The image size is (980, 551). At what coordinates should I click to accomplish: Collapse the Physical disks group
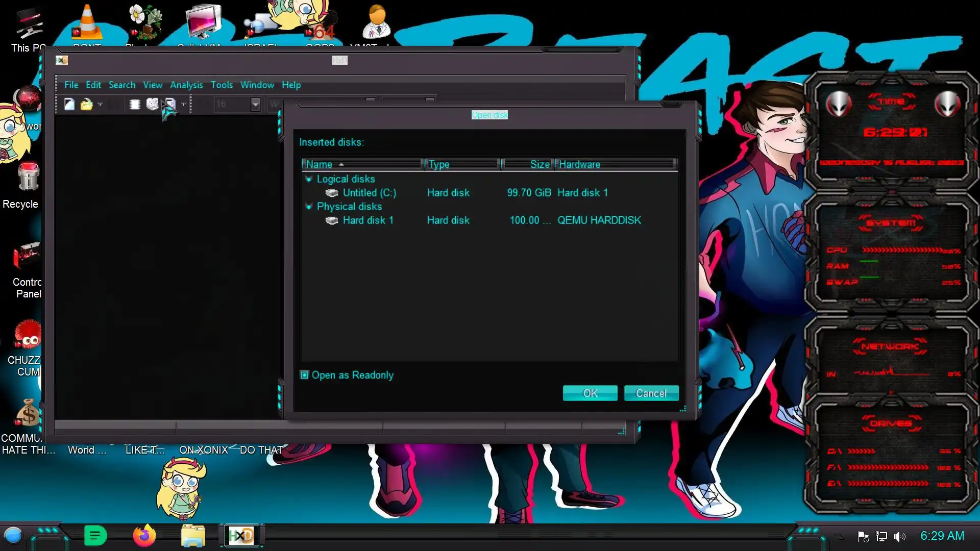point(308,207)
